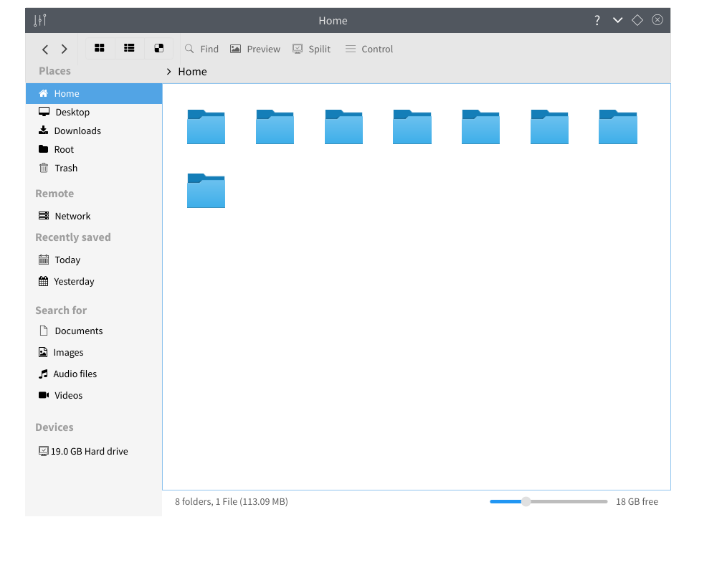This screenshot has height=588, width=717.
Task: Open the Network location
Action: 72,216
